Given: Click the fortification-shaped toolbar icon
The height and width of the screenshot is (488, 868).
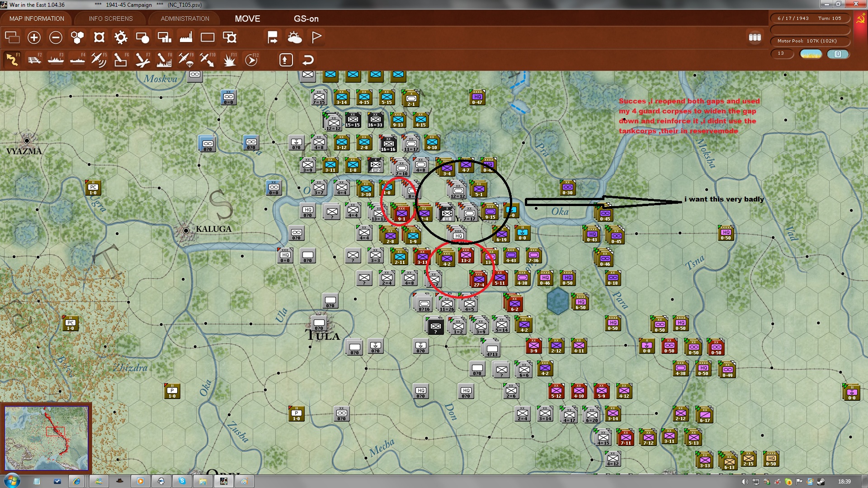Looking at the screenshot, I should point(99,37).
